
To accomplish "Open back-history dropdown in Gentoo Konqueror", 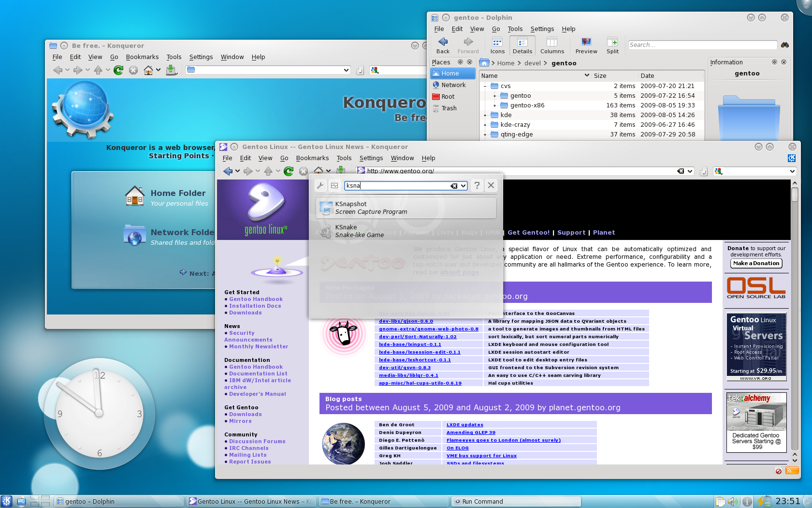I will coord(237,171).
